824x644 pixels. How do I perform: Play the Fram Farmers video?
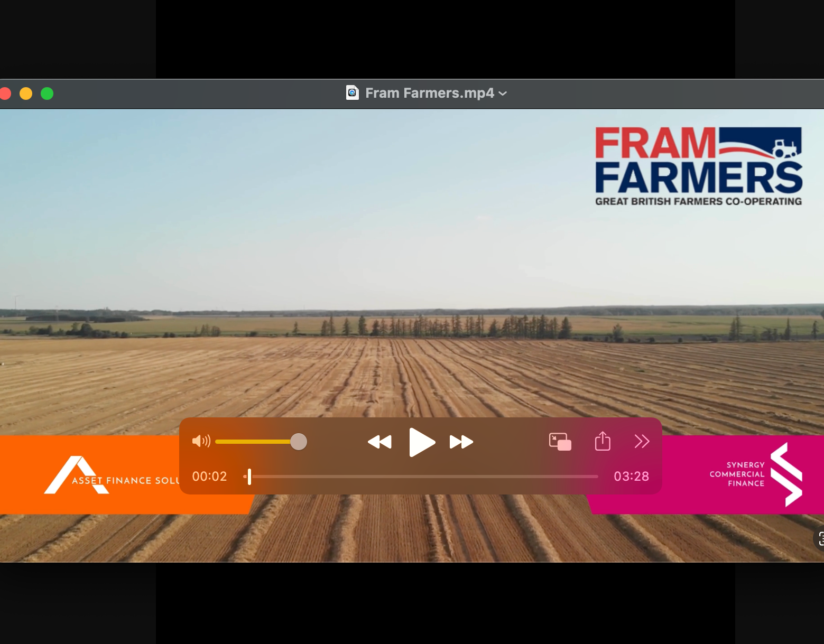[422, 442]
